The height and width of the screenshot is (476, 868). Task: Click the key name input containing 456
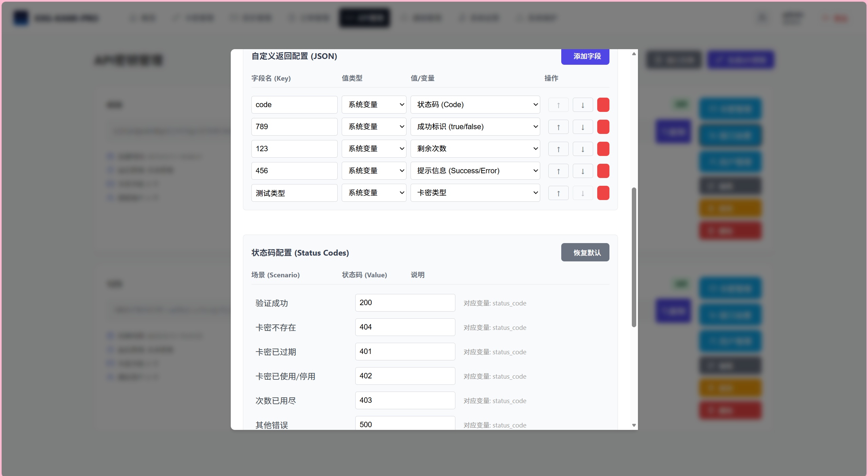tap(294, 171)
